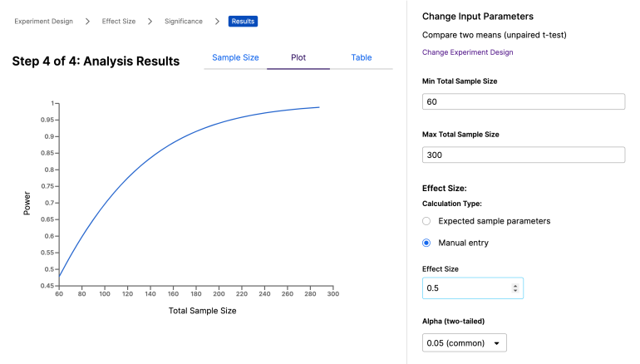The height and width of the screenshot is (364, 640).
Task: Select the Expected sample parameters option
Action: (x=426, y=221)
